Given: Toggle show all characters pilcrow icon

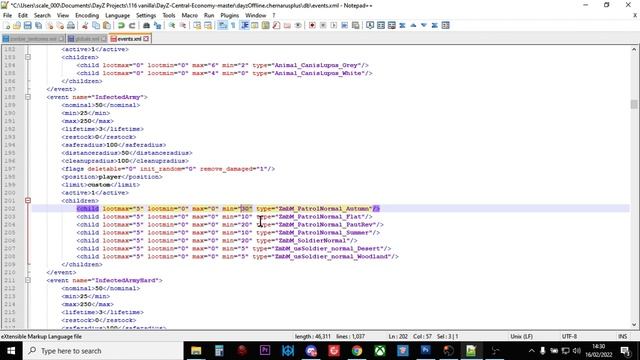Looking at the screenshot, I should [233, 25].
